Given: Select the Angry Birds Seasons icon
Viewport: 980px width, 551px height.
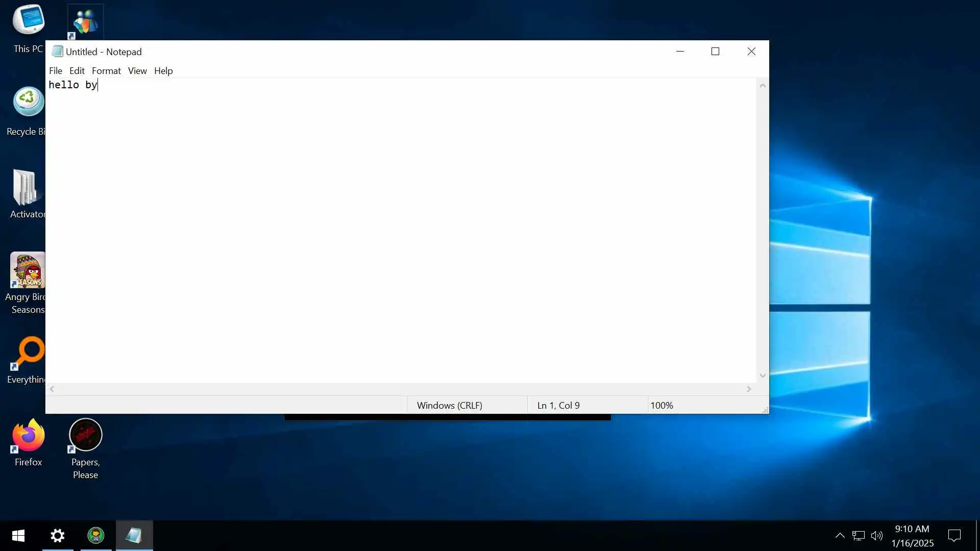Looking at the screenshot, I should click(x=28, y=271).
